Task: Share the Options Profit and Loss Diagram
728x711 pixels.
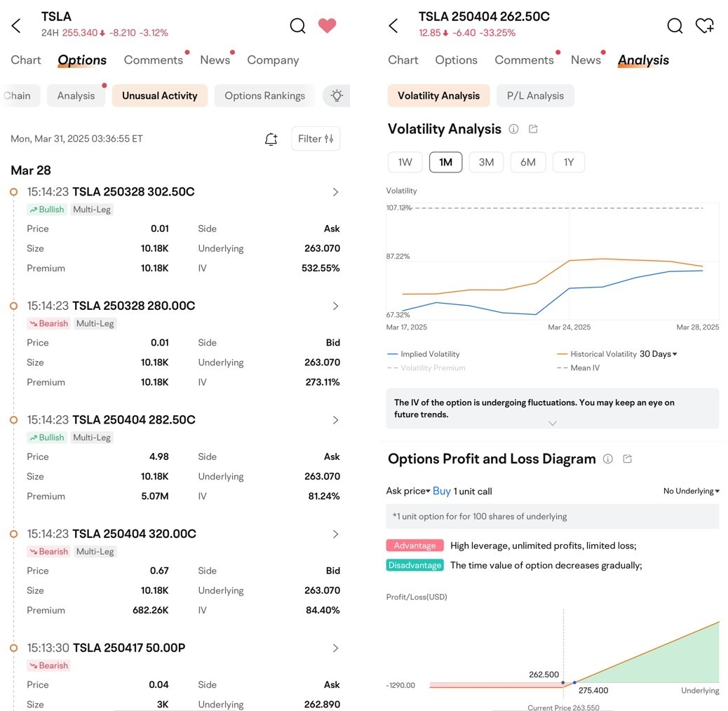Action: click(628, 459)
